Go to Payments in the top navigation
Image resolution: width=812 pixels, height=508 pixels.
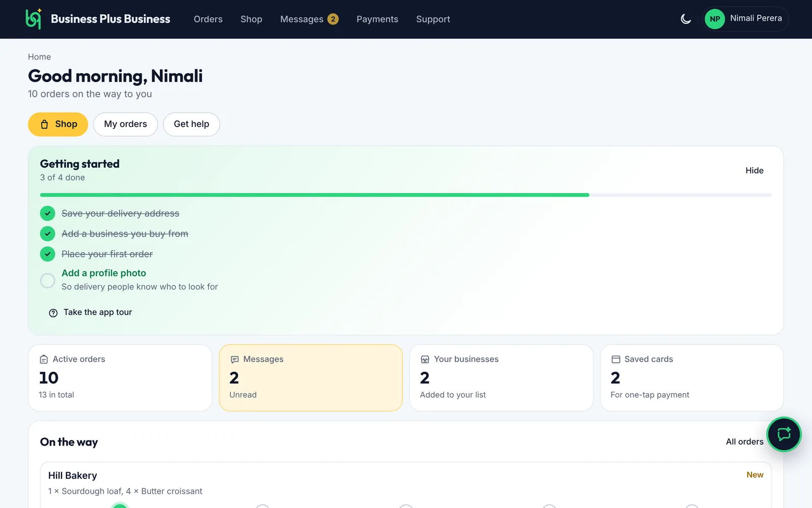(377, 19)
